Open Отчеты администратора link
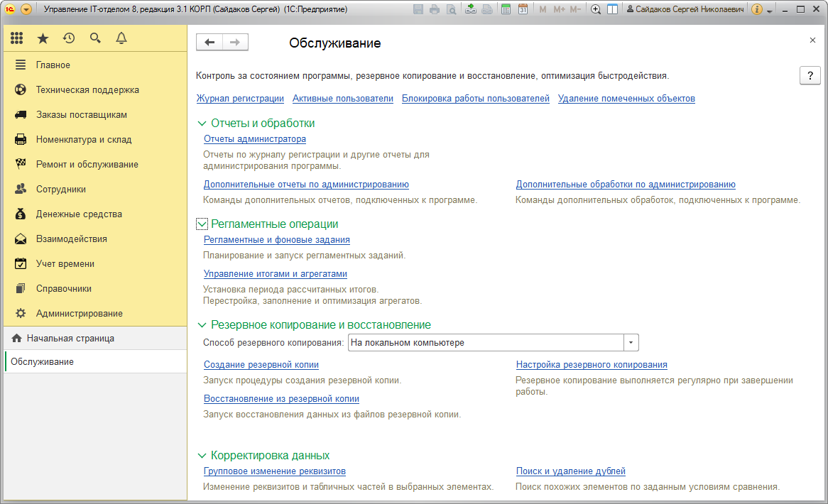This screenshot has width=828, height=504. [254, 139]
